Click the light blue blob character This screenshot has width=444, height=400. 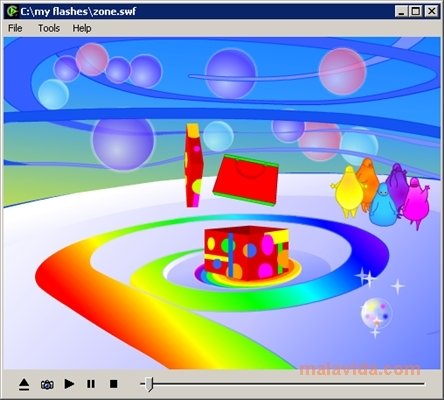coord(383,205)
